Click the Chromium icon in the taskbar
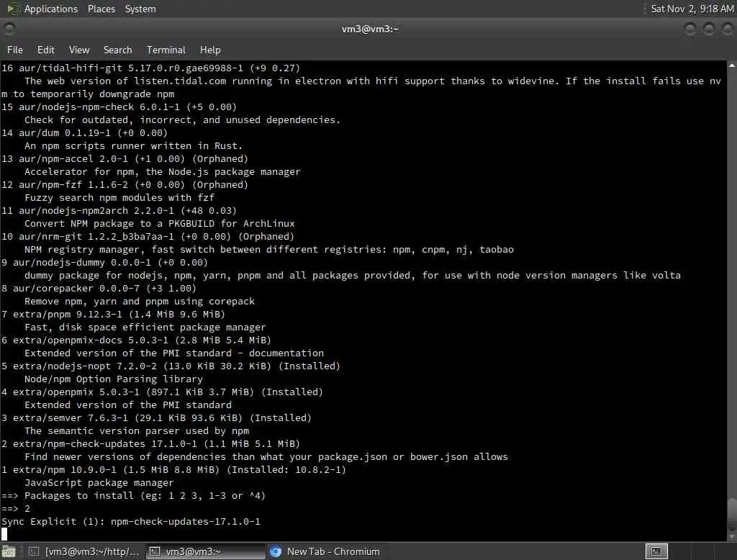737x560 pixels. pyautogui.click(x=276, y=551)
